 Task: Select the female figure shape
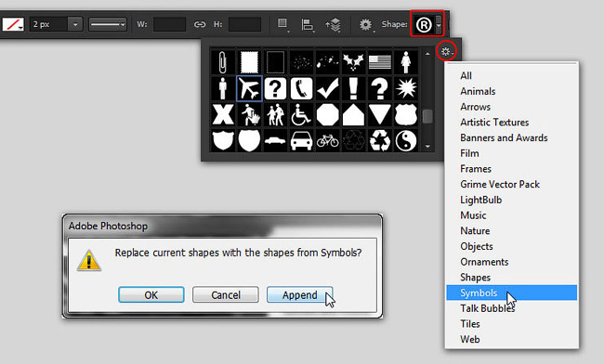coord(406,62)
